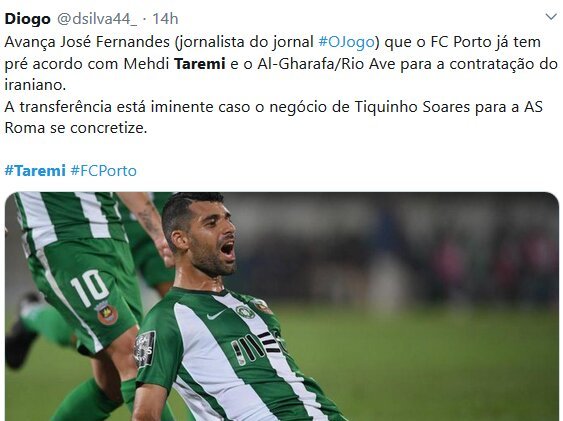Open tweet permalink via 14h timestamp
This screenshot has width=563, height=421.
(x=165, y=19)
